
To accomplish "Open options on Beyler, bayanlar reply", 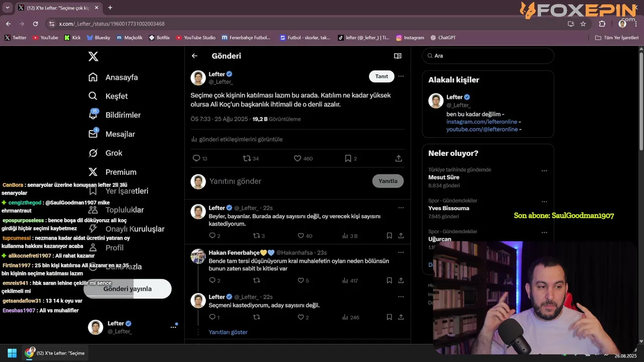I will 401,208.
